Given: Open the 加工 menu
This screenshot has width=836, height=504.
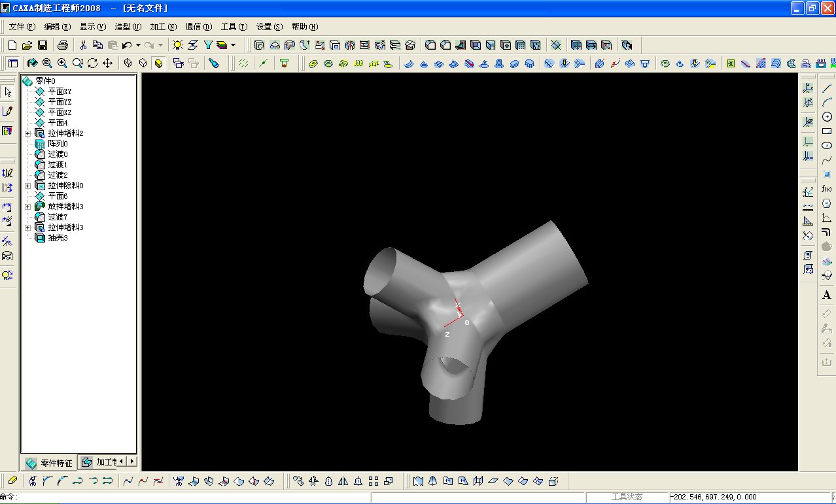Looking at the screenshot, I should click(163, 27).
